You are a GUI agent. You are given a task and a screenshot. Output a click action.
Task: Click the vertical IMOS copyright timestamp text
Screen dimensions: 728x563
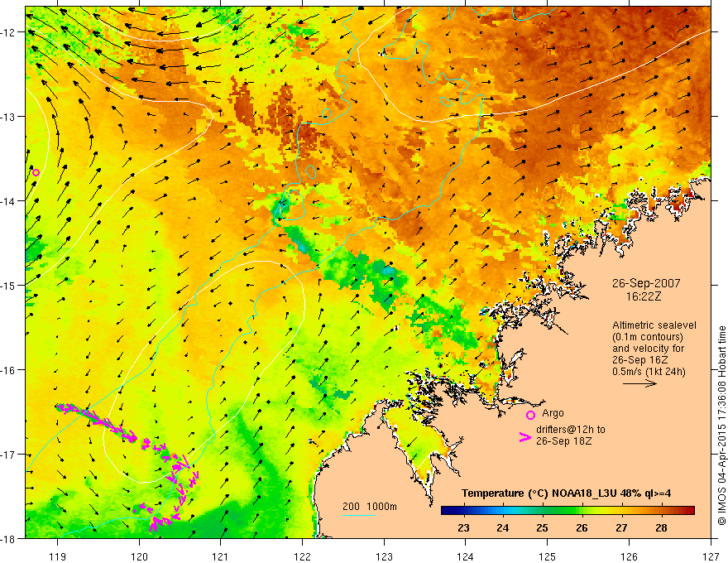point(721,426)
